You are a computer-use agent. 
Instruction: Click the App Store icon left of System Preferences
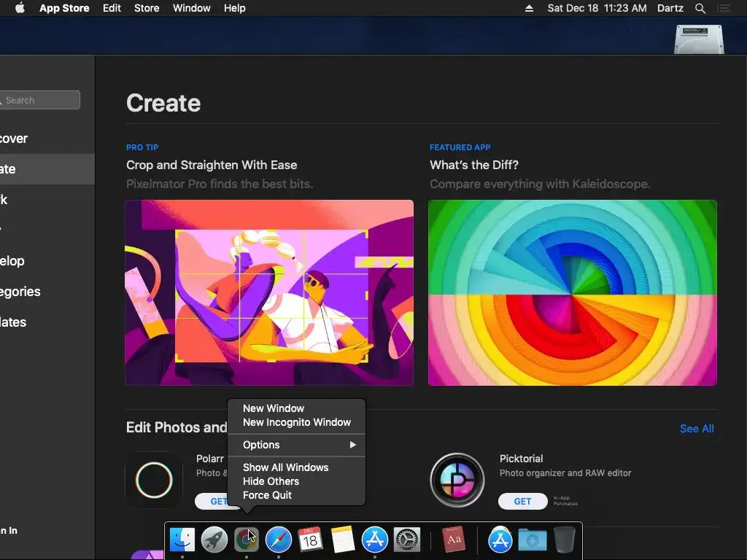point(375,540)
